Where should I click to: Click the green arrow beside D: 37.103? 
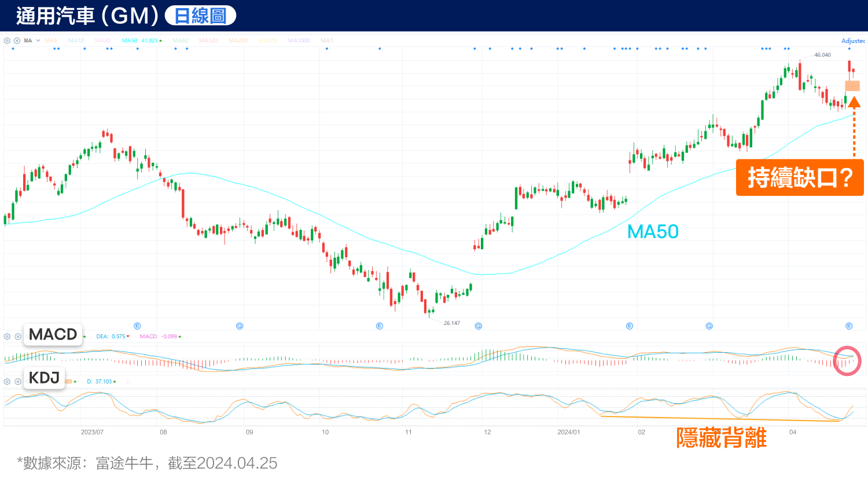pyautogui.click(x=115, y=381)
